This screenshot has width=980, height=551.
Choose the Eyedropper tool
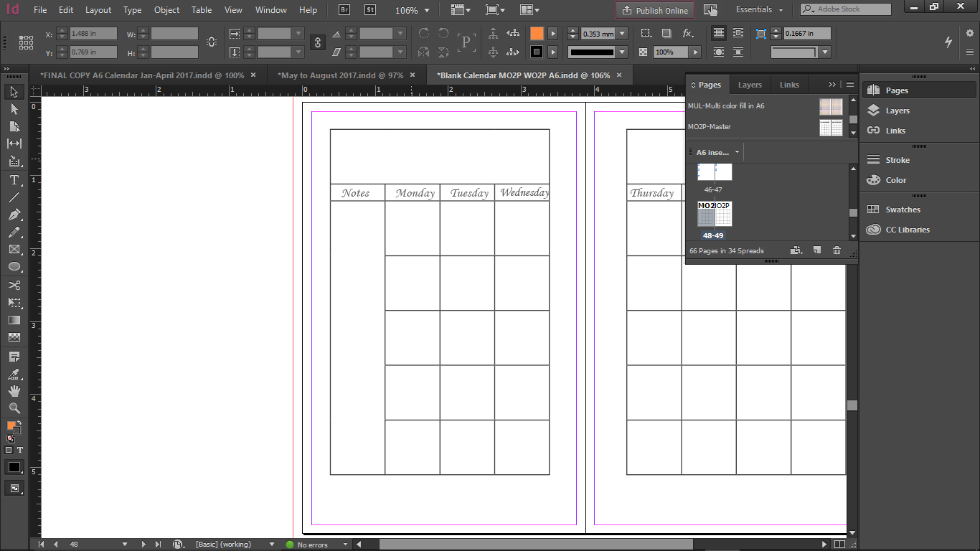click(x=14, y=373)
